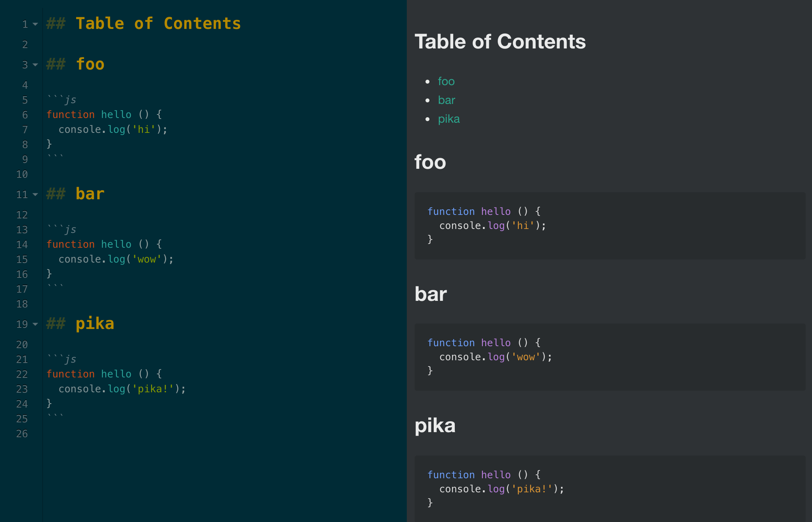Screen dimensions: 812x522
Task: Follow the bar link in table of contents
Action: coord(446,100)
